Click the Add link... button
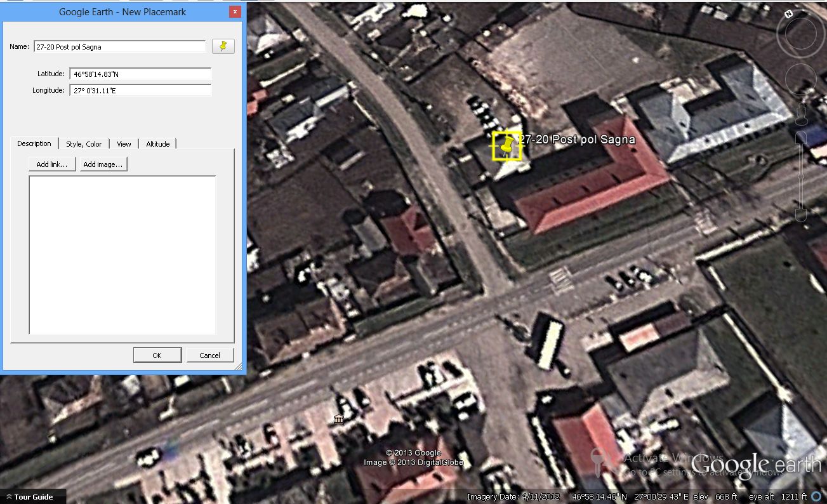Screen dimensions: 827x504 point(52,164)
